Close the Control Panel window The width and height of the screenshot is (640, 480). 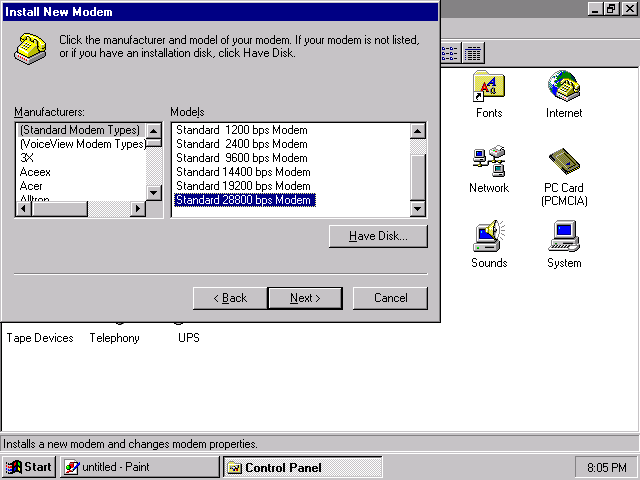pyautogui.click(x=629, y=9)
